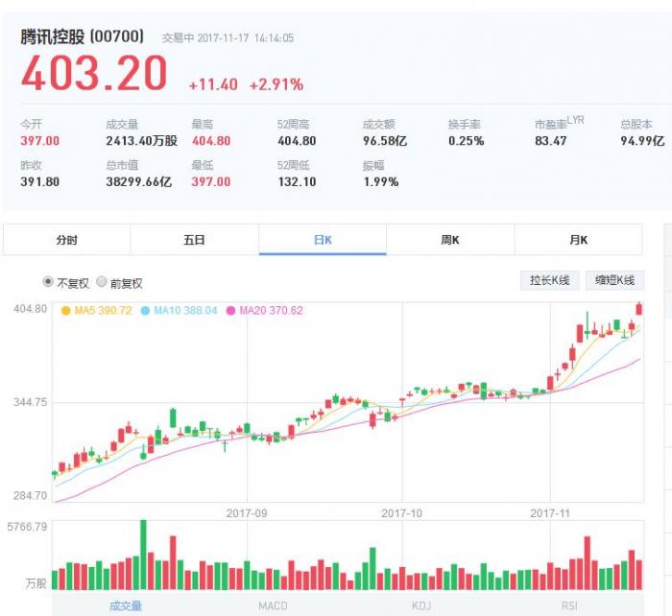This screenshot has height=616, width=672.
Task: Show the MACD indicator
Action: click(x=273, y=605)
